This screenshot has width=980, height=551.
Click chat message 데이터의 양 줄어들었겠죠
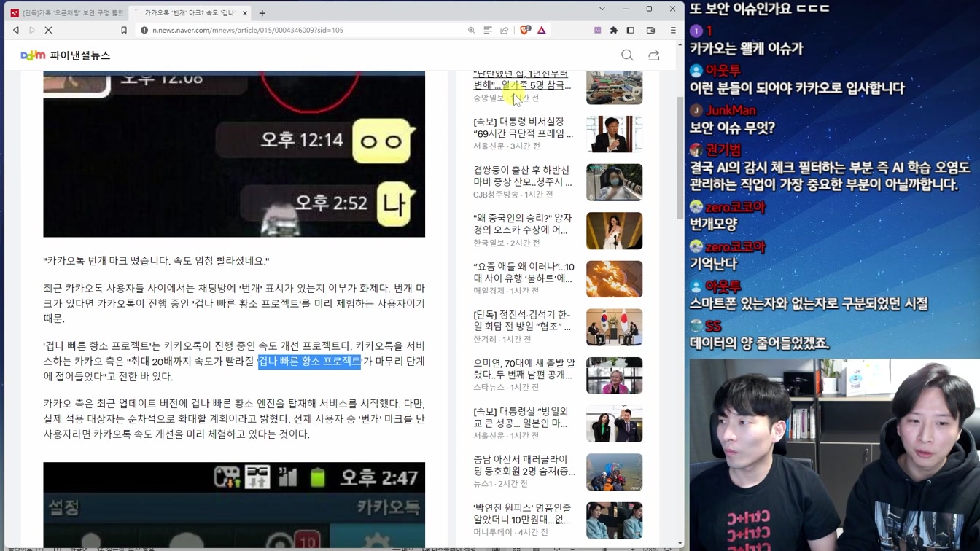760,343
